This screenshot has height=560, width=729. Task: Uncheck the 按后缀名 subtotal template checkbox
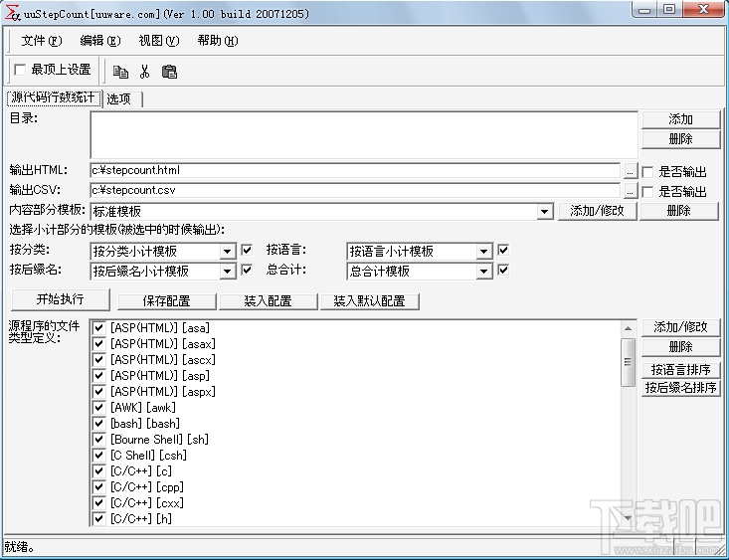pyautogui.click(x=247, y=270)
